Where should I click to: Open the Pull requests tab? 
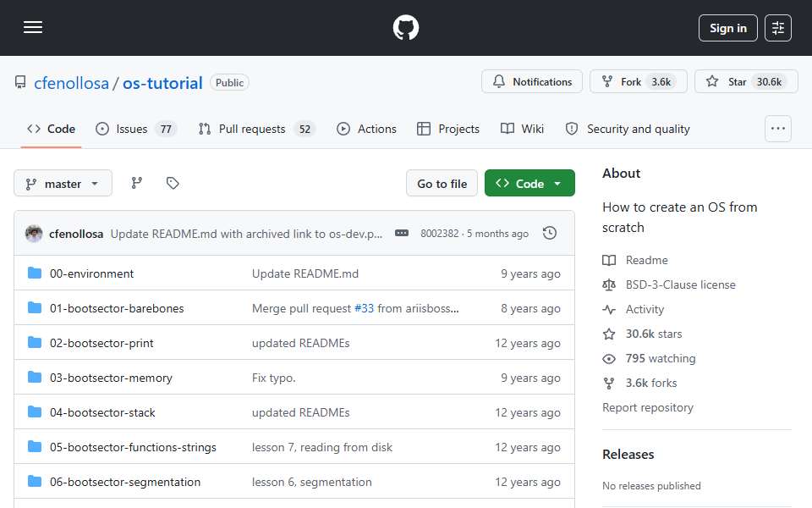click(257, 129)
